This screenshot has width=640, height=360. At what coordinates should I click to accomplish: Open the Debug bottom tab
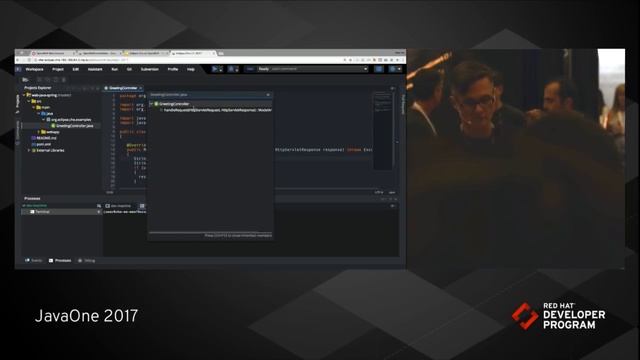[87, 260]
